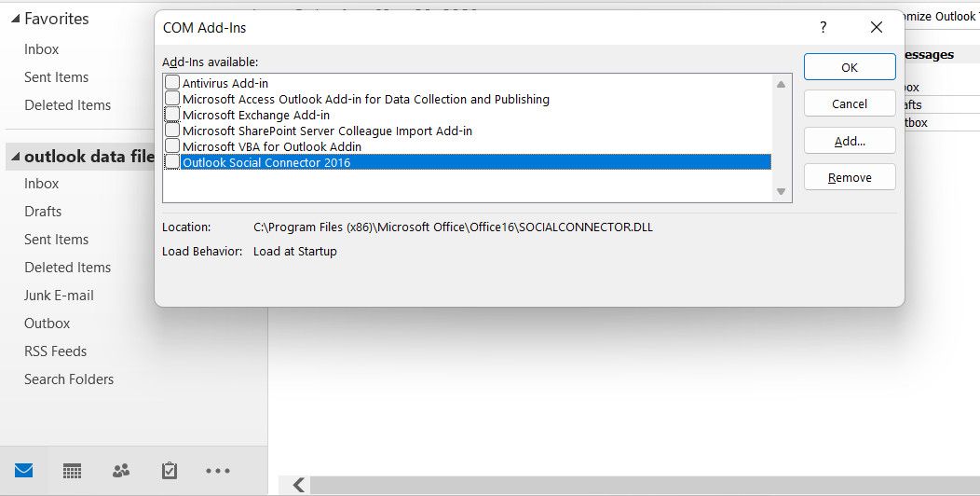Click the horizontal scrollbar left arrow
This screenshot has height=496, width=980.
(x=299, y=485)
